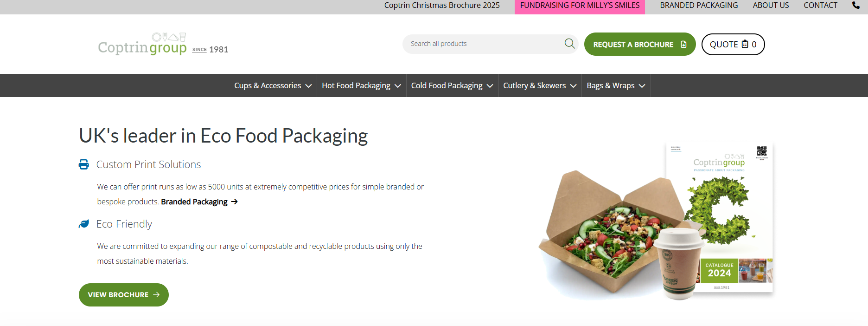Open Fundraising for Milly's Smiles link
Image resolution: width=868 pixels, height=326 pixels.
(x=580, y=6)
